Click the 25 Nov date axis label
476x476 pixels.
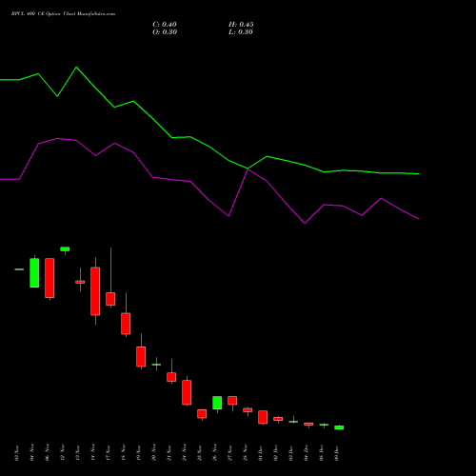click(199, 452)
